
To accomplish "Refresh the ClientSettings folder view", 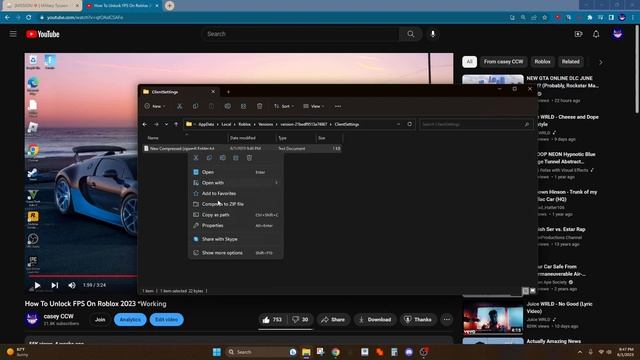I will point(409,124).
